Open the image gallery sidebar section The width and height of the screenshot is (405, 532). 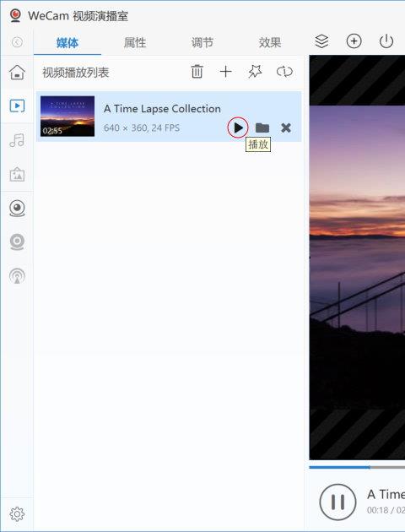coord(17,175)
